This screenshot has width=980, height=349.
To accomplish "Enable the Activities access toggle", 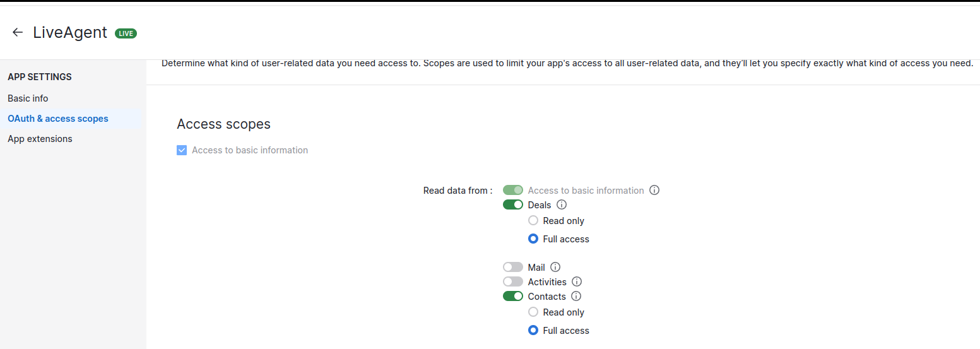I will 513,281.
